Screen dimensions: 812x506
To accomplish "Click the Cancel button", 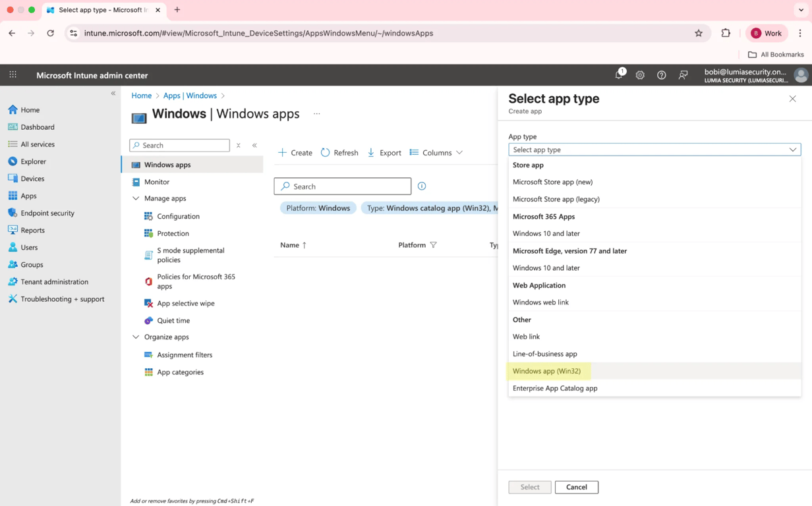I will click(x=577, y=487).
